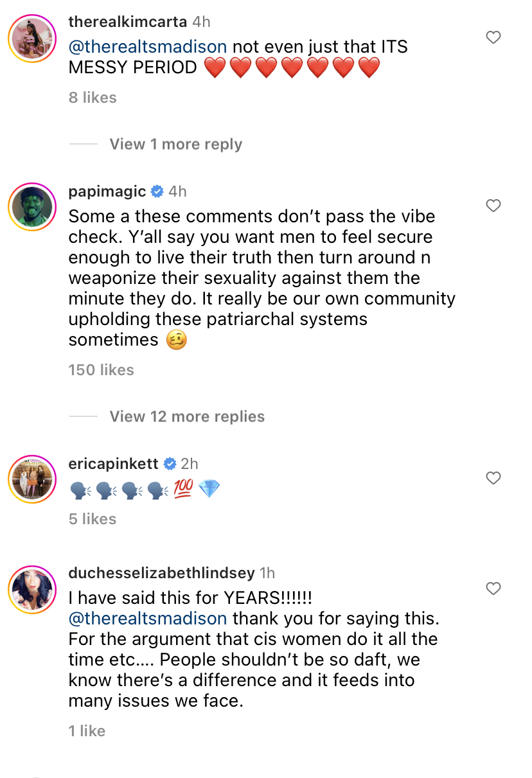Open '150 likes' list on papimagic's comment
532x778 pixels.
[x=101, y=370]
